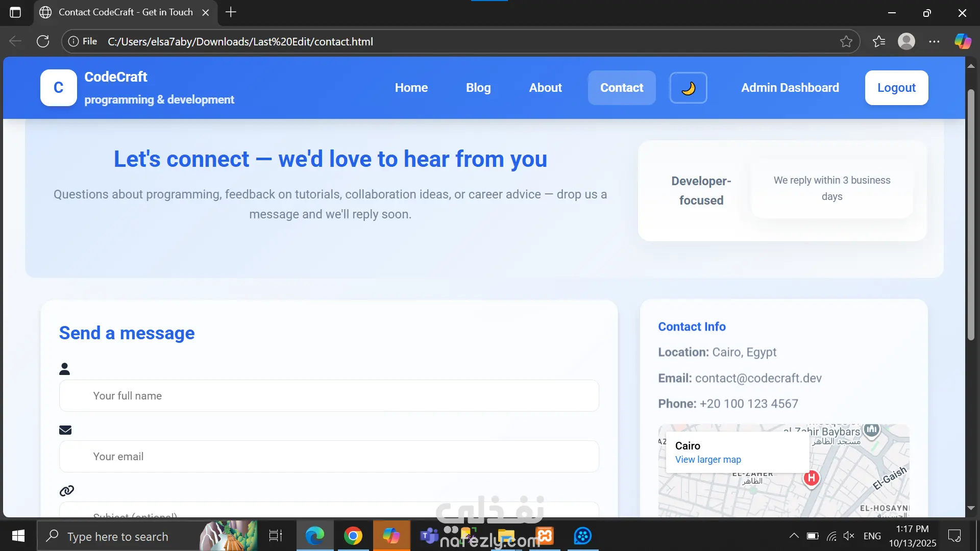Click the page vertical scrollbar thumb
The image size is (980, 551).
click(971, 214)
